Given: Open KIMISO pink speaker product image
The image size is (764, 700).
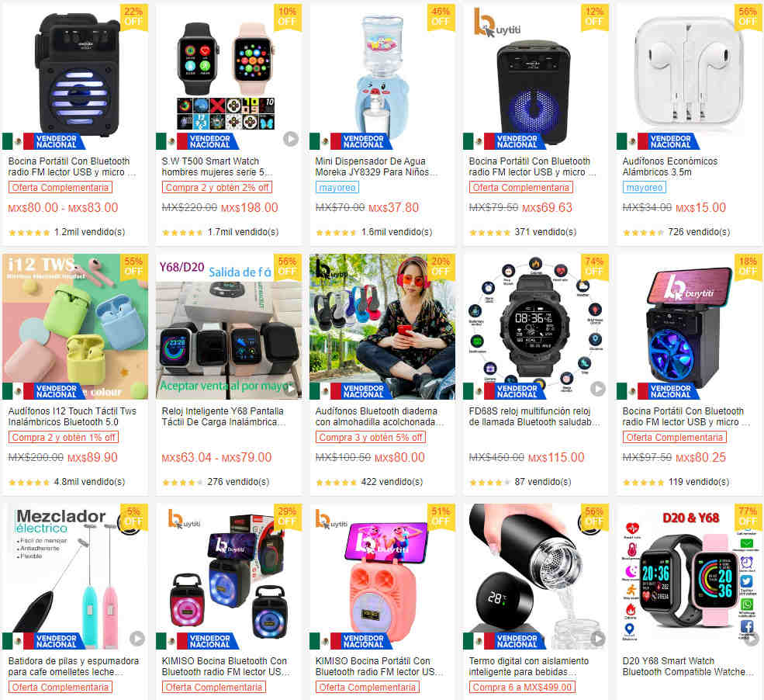Looking at the screenshot, I should tap(382, 576).
